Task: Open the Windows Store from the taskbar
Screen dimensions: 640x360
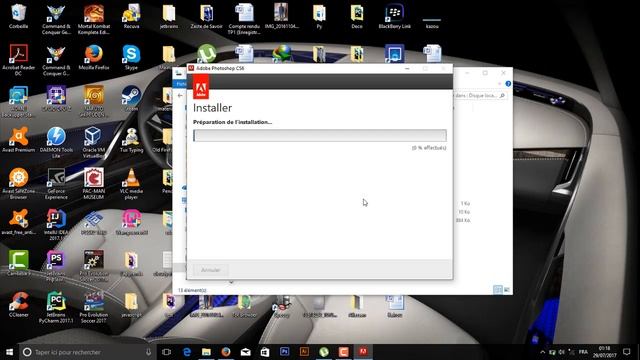Action: (x=265, y=352)
